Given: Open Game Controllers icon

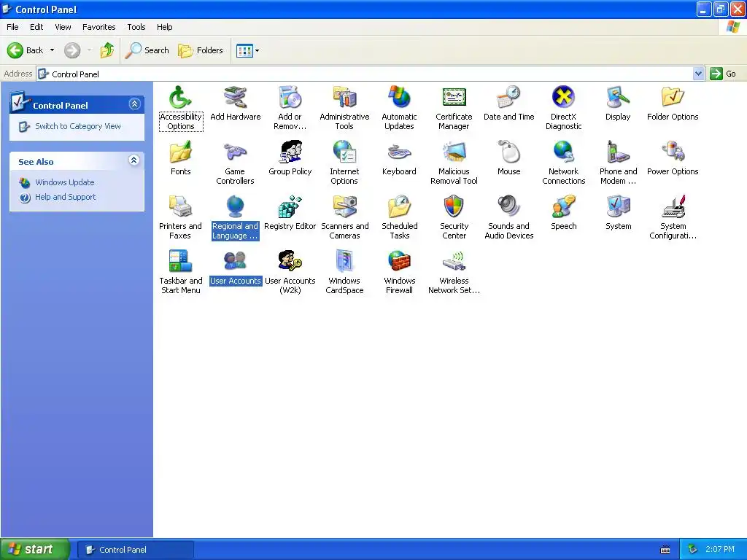Looking at the screenshot, I should click(x=236, y=152).
